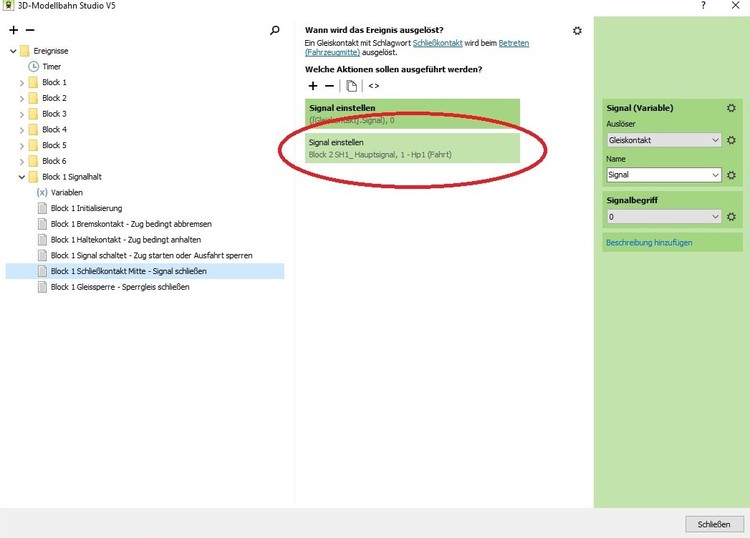This screenshot has width=750, height=538.
Task: Select the Ereignisse folder label
Action: pyautogui.click(x=51, y=51)
